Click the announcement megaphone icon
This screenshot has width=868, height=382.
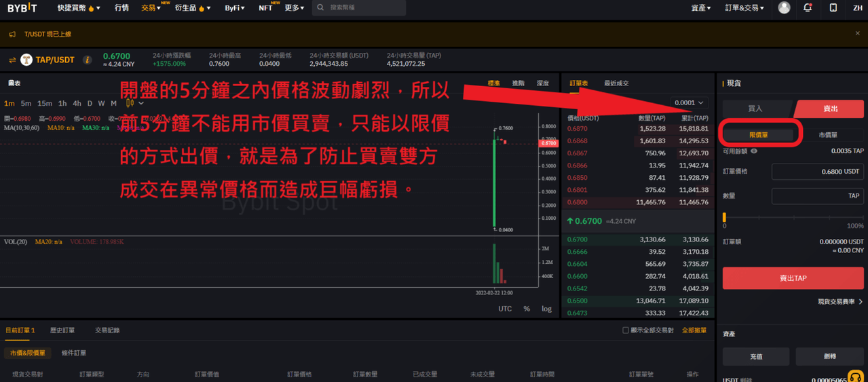click(12, 34)
